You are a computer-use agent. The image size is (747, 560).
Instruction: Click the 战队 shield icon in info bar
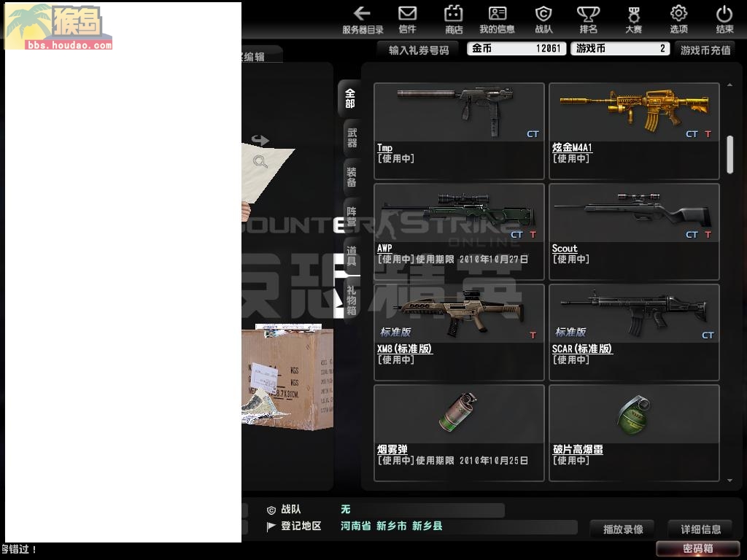pos(271,510)
